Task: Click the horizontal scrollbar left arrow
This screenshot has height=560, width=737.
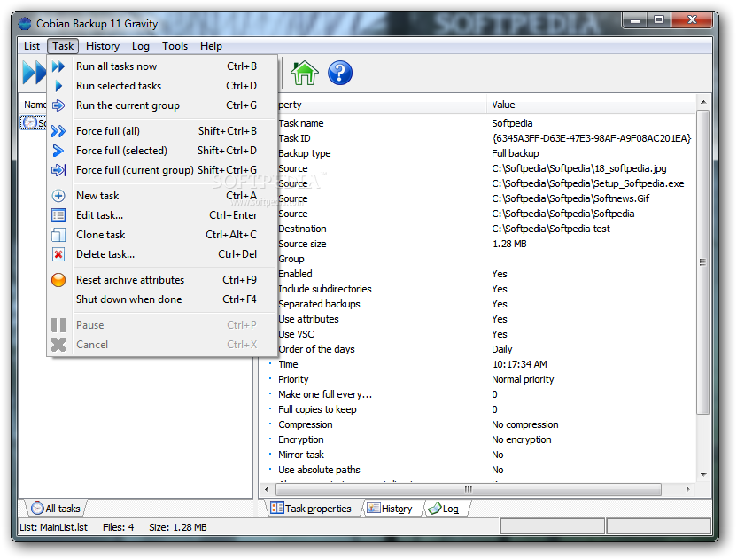Action: coord(267,489)
